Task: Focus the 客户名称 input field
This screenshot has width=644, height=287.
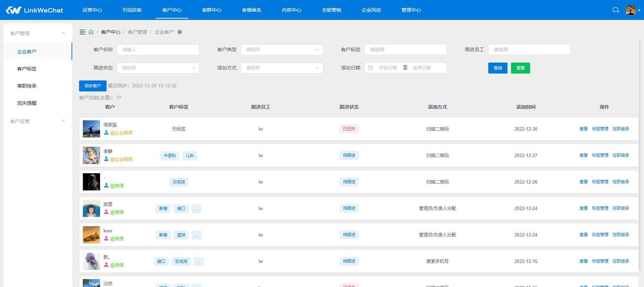Action: click(x=158, y=49)
